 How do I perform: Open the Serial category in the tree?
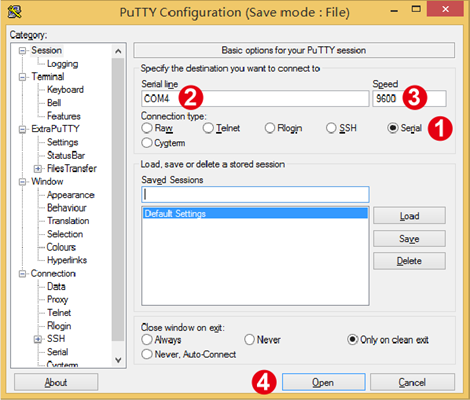[58, 352]
